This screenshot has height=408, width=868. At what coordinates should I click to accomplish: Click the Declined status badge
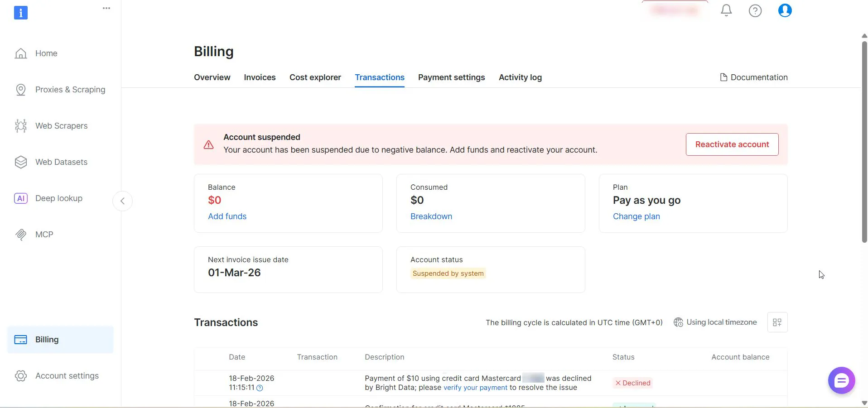click(x=632, y=383)
